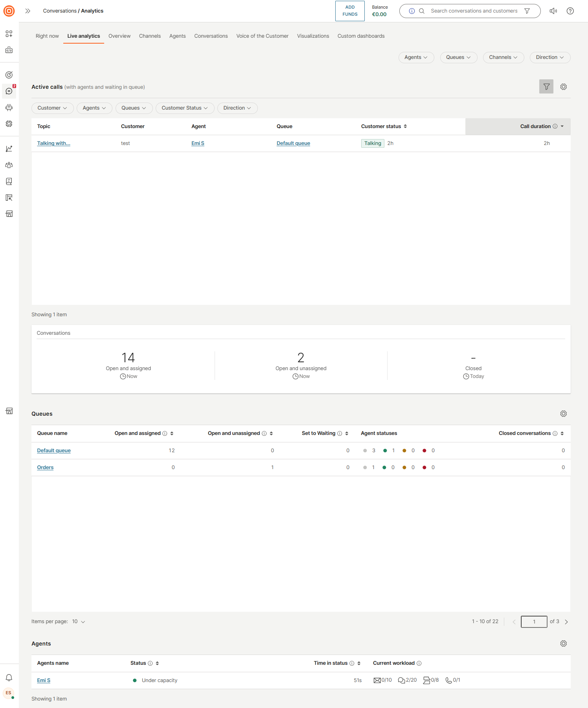Open Default queue link in Active calls
This screenshot has height=708, width=588.
point(293,143)
